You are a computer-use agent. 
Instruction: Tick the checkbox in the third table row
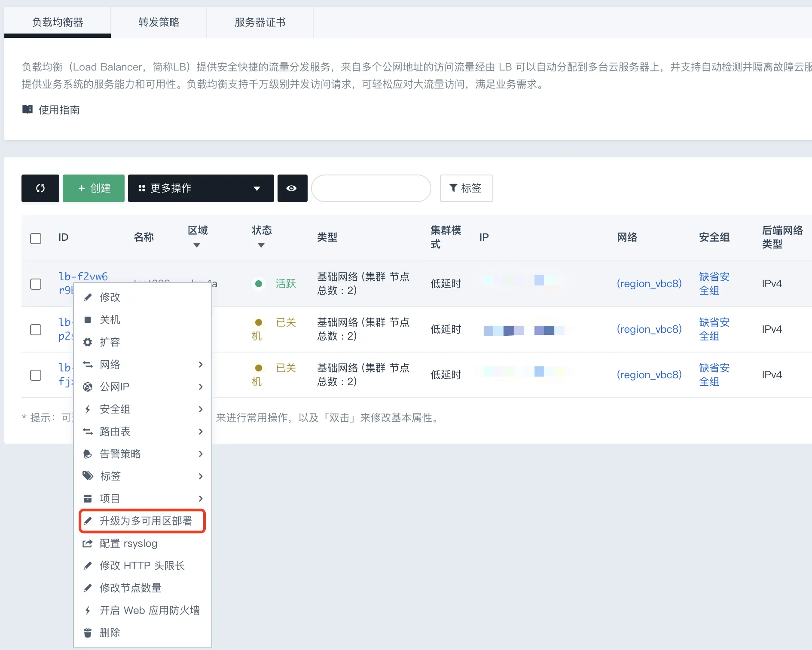(36, 375)
